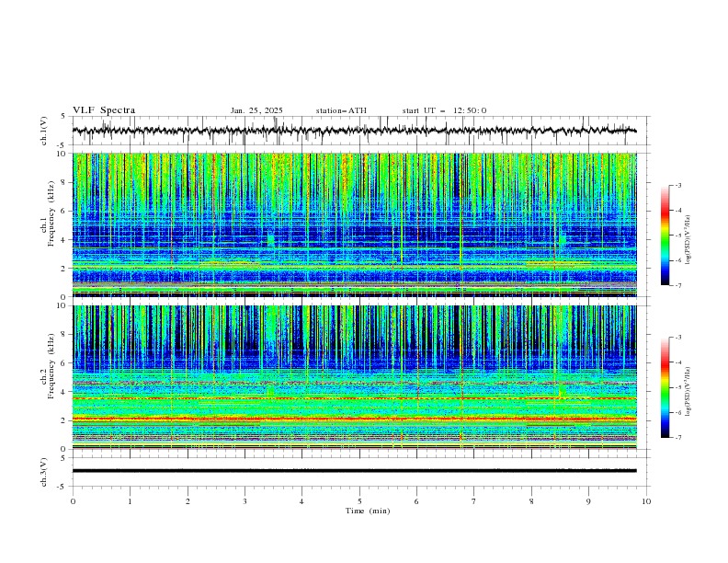
Task: Click time axis tick label "5"
Action: click(x=359, y=501)
